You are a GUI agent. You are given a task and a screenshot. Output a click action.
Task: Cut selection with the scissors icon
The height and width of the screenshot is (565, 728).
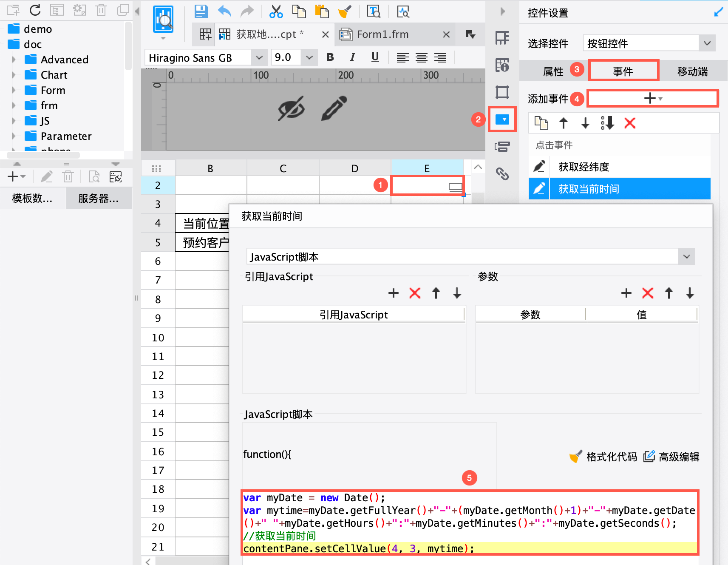tap(276, 11)
